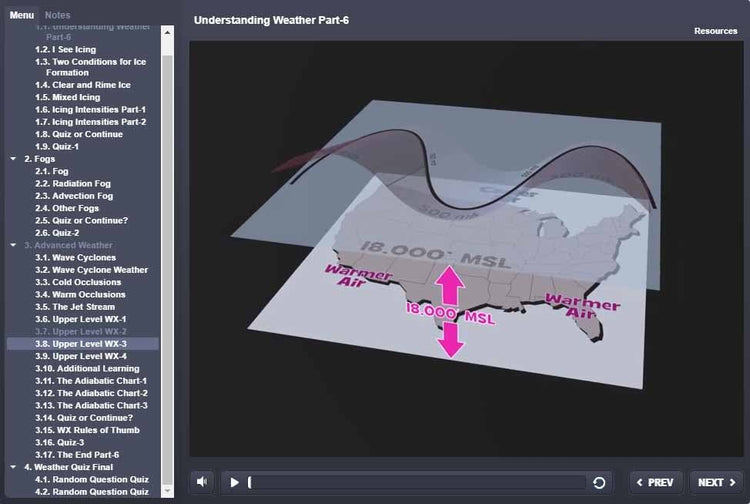Open 3.3. Cold Occlusions lesson
750x504 pixels.
pos(78,282)
